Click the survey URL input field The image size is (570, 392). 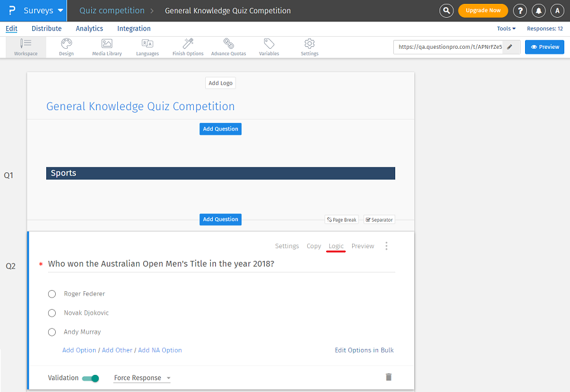click(449, 47)
